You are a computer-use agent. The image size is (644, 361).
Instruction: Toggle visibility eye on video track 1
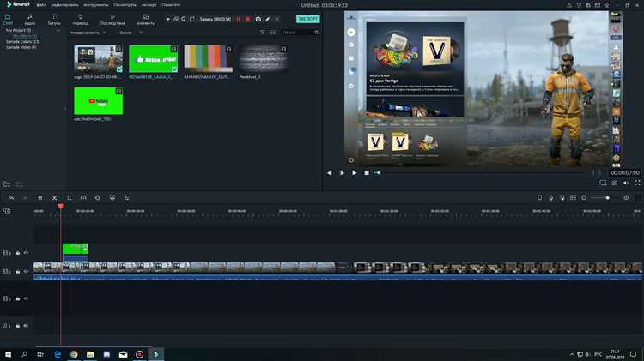click(x=26, y=298)
